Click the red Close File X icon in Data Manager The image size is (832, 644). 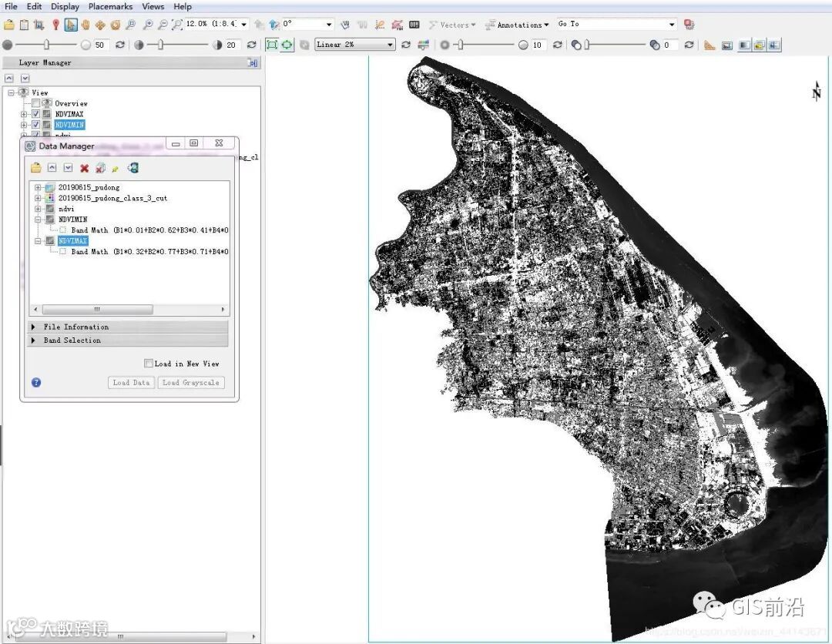(x=85, y=168)
